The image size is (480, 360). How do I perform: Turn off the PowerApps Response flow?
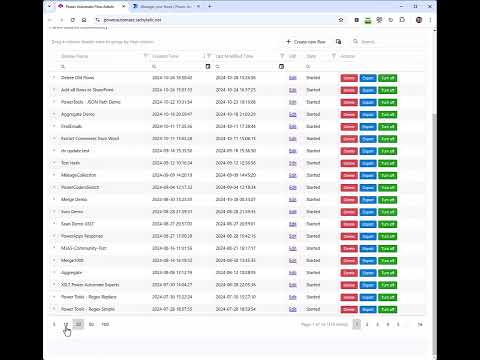[388, 236]
